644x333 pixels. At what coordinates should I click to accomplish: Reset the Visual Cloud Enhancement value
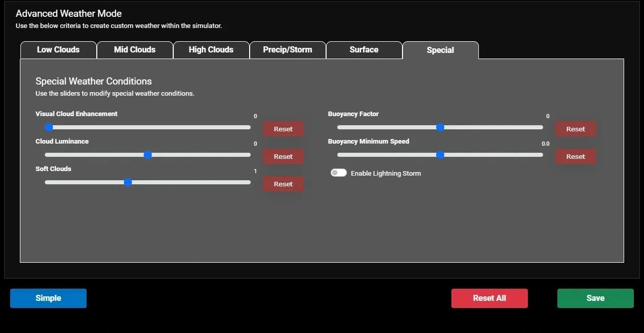coord(283,129)
